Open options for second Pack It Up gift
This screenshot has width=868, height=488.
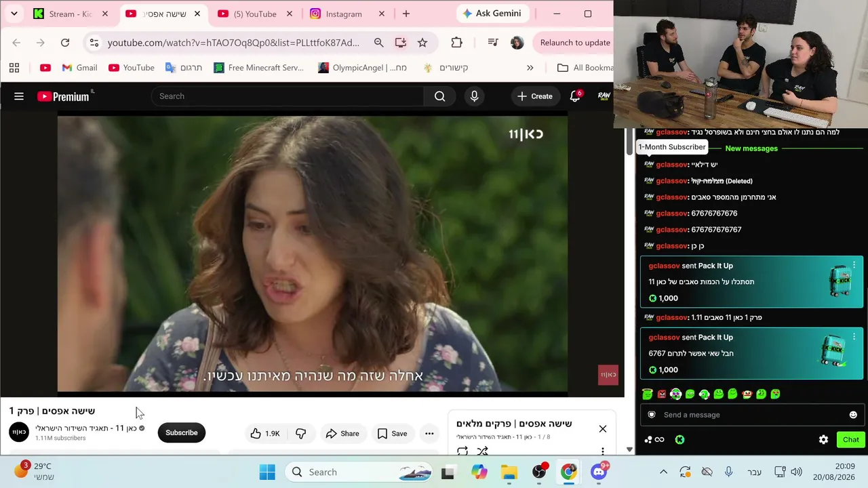[x=854, y=336]
